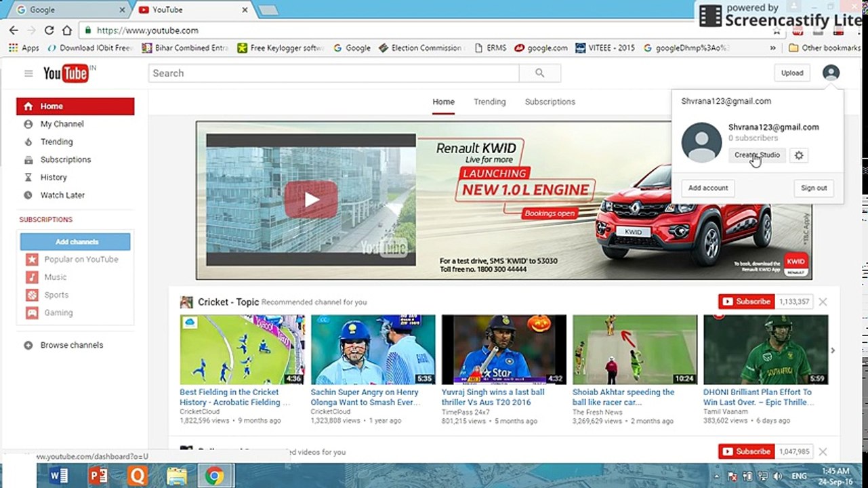This screenshot has width=868, height=488.
Task: Show next Cricket videos with right chevron
Action: 833,350
